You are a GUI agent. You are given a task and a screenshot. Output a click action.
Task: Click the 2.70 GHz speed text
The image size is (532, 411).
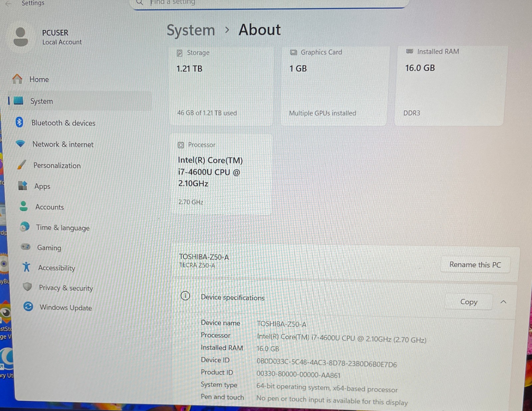click(x=191, y=202)
